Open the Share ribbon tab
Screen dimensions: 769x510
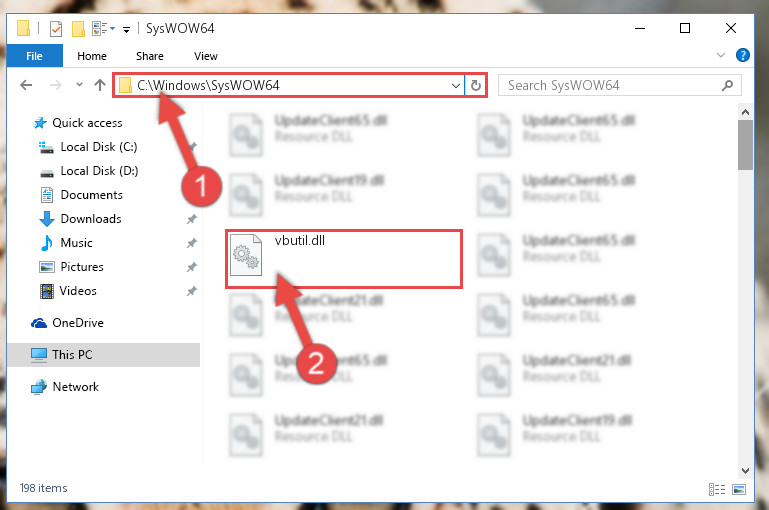[x=150, y=56]
